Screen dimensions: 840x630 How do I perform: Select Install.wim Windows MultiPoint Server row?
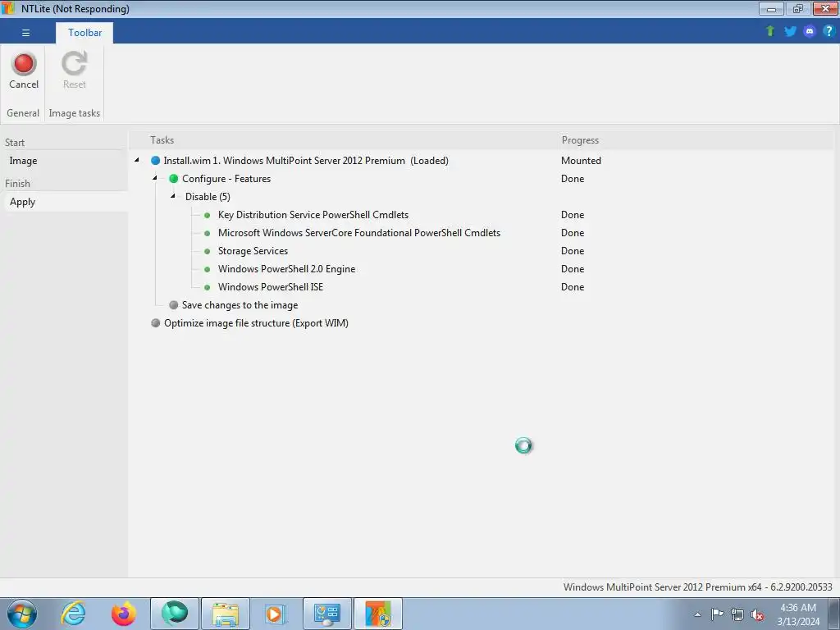(306, 161)
